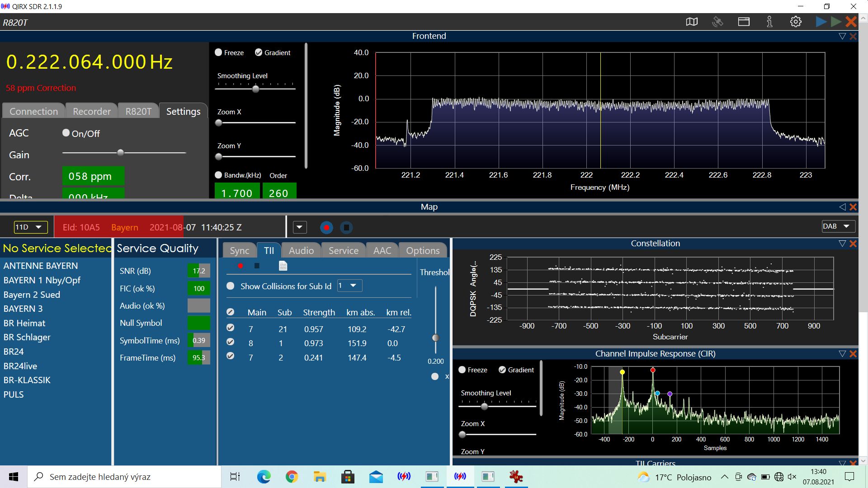Close the Channel Impulse Response panel

(x=853, y=354)
